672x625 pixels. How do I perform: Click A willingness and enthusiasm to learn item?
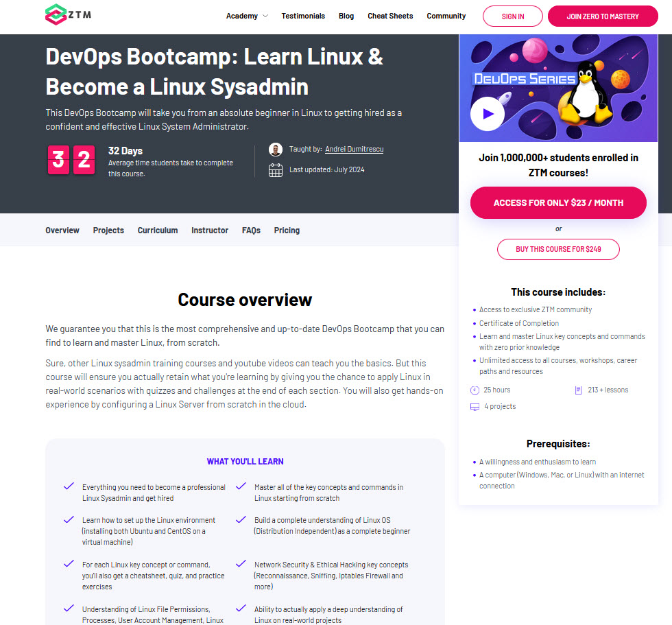tap(538, 462)
